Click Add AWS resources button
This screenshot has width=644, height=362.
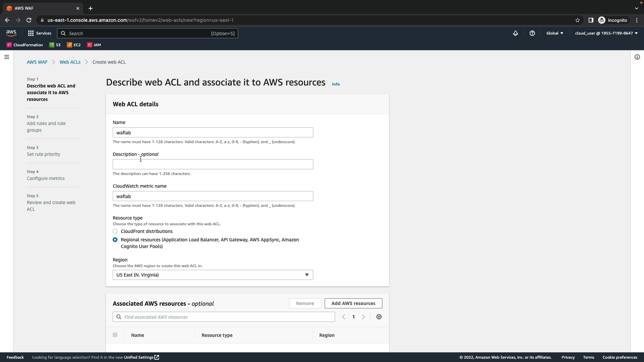pyautogui.click(x=353, y=303)
